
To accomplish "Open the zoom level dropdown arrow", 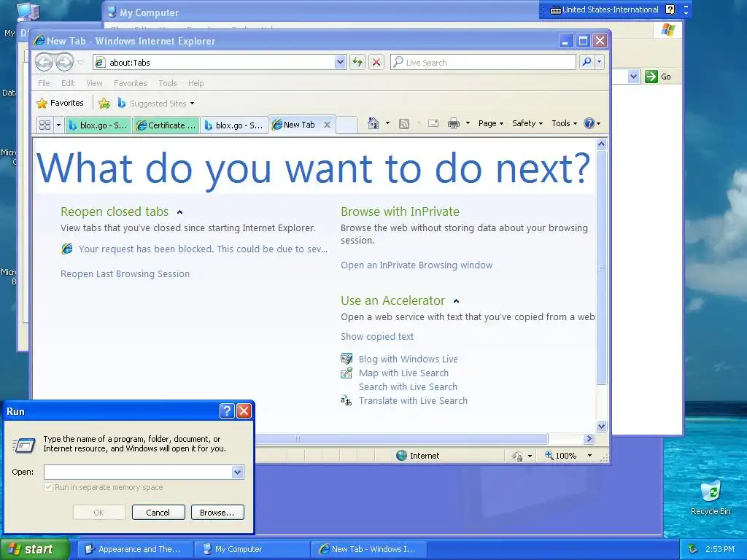I will [x=589, y=456].
